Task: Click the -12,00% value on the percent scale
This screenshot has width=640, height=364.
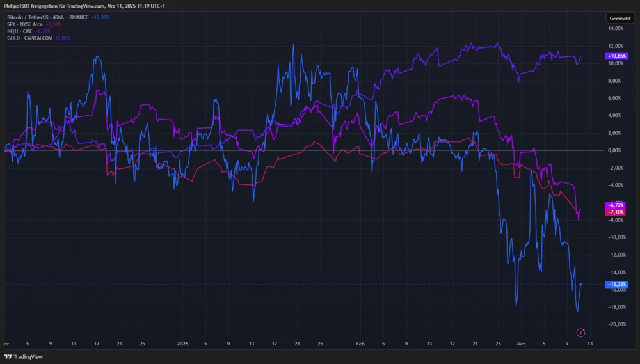Action: (616, 255)
